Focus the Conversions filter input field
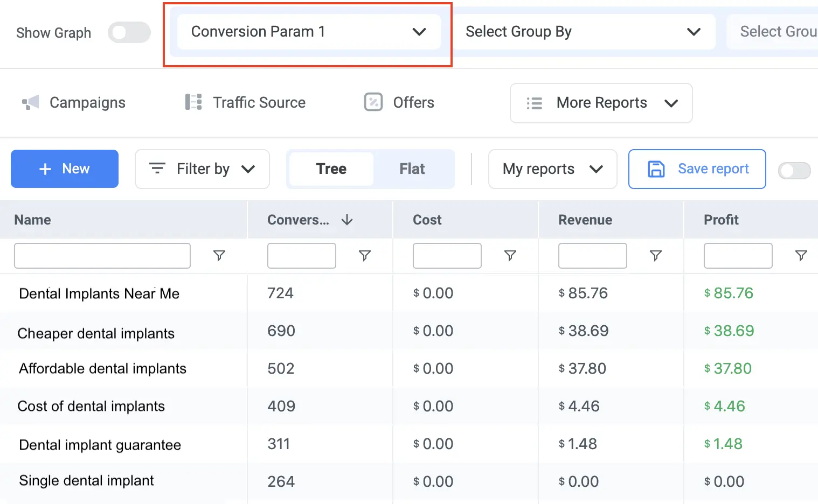This screenshot has width=818, height=504. coord(302,256)
